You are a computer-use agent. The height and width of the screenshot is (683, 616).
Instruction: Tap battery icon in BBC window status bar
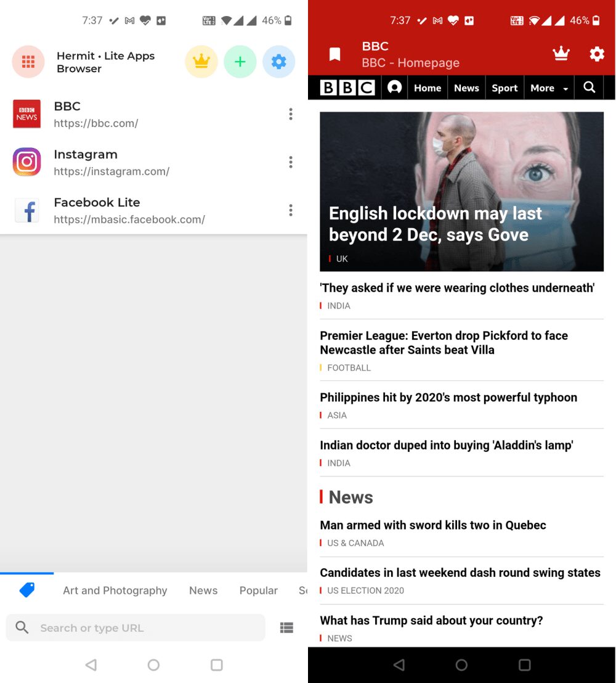596,20
